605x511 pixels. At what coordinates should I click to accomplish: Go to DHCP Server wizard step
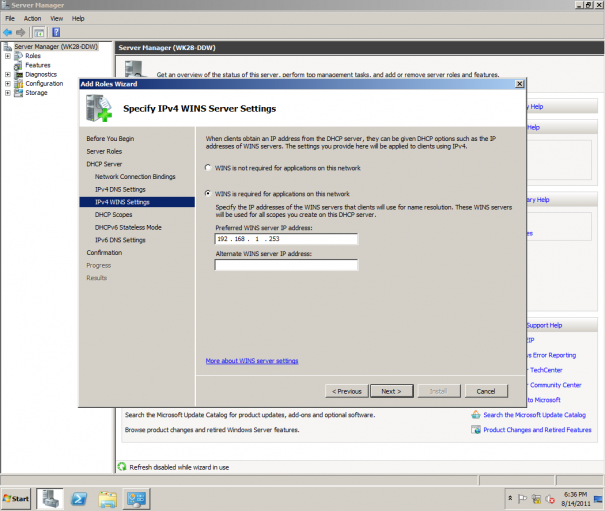(x=104, y=164)
